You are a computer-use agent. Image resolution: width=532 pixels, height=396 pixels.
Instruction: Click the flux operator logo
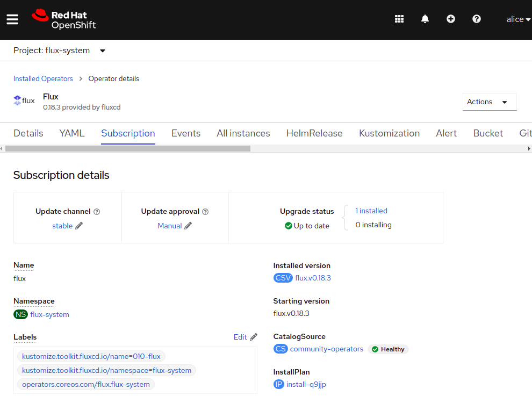click(x=24, y=100)
